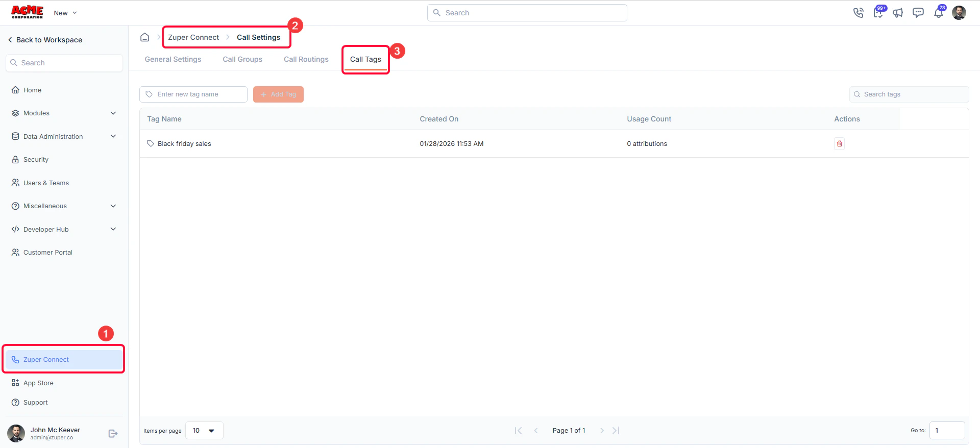This screenshot has width=980, height=448.
Task: Expand the Miscellaneous menu
Action: 64,206
